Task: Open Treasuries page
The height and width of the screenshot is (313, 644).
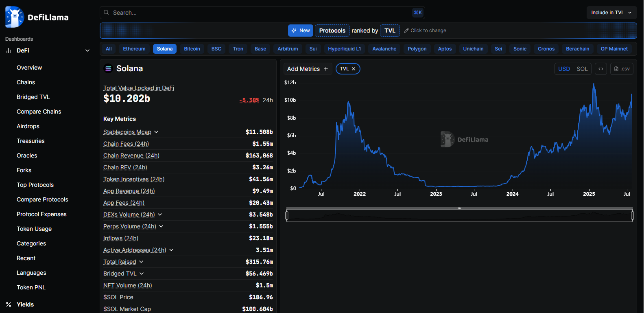Action: tap(31, 141)
